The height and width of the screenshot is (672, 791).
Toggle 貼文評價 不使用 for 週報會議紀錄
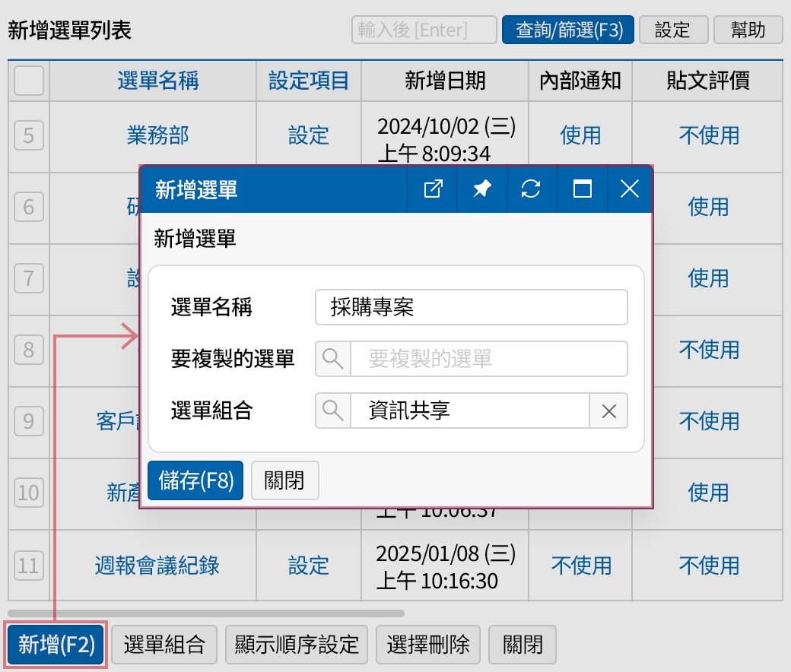(708, 566)
